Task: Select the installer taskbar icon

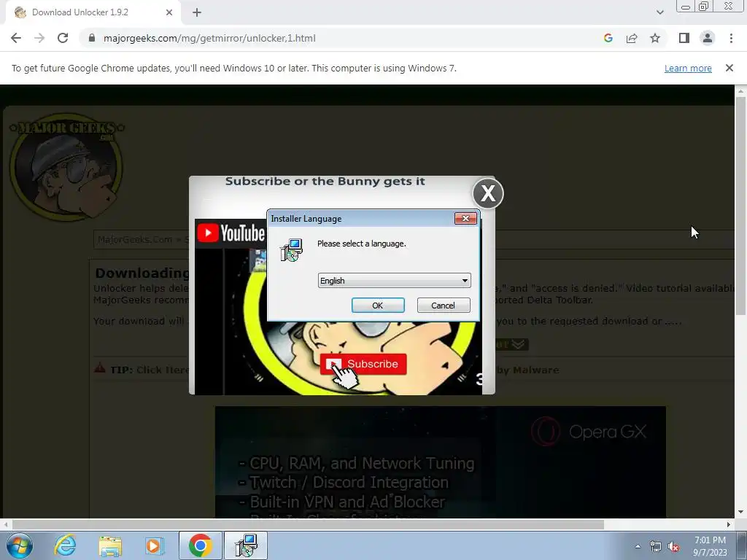Action: pyautogui.click(x=246, y=545)
